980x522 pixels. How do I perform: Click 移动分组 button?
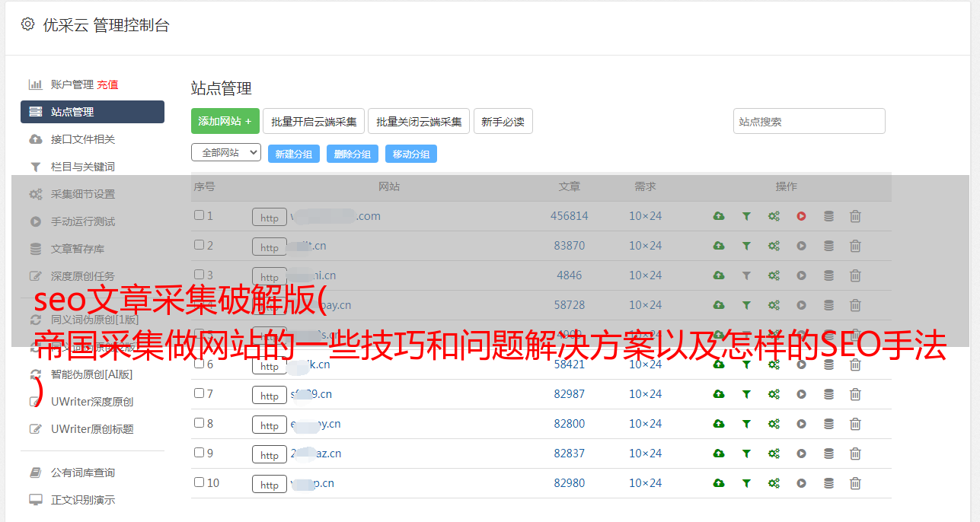pyautogui.click(x=411, y=154)
